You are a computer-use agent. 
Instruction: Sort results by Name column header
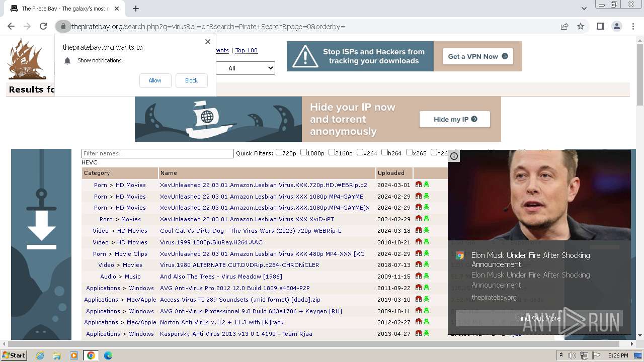coord(169,173)
